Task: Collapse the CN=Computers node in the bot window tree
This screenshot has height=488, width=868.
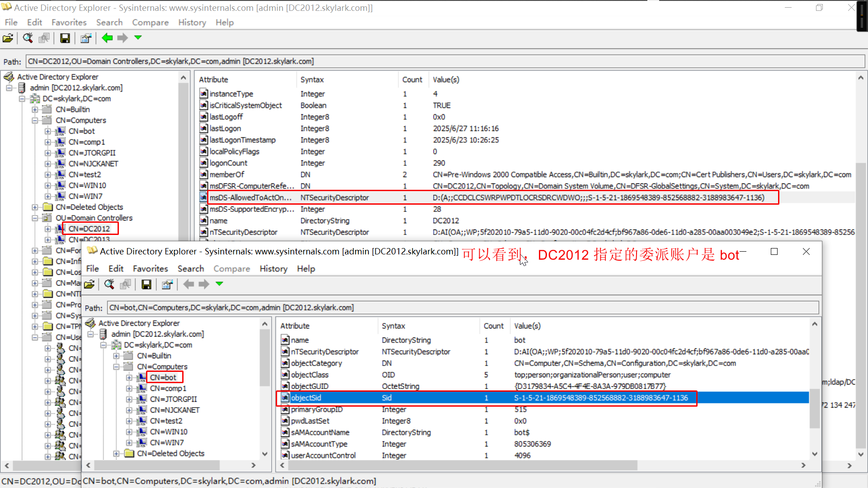Action: coord(117,367)
